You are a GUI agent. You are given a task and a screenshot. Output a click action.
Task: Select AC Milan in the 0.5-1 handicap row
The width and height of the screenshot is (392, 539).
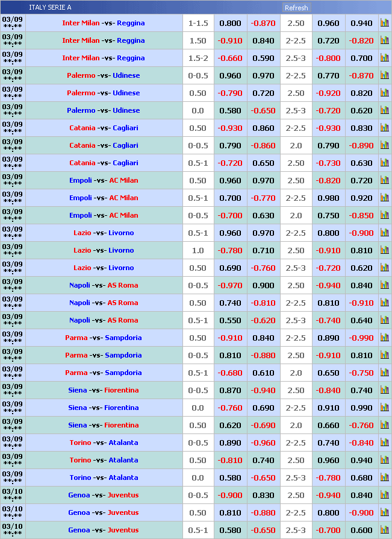pos(123,198)
